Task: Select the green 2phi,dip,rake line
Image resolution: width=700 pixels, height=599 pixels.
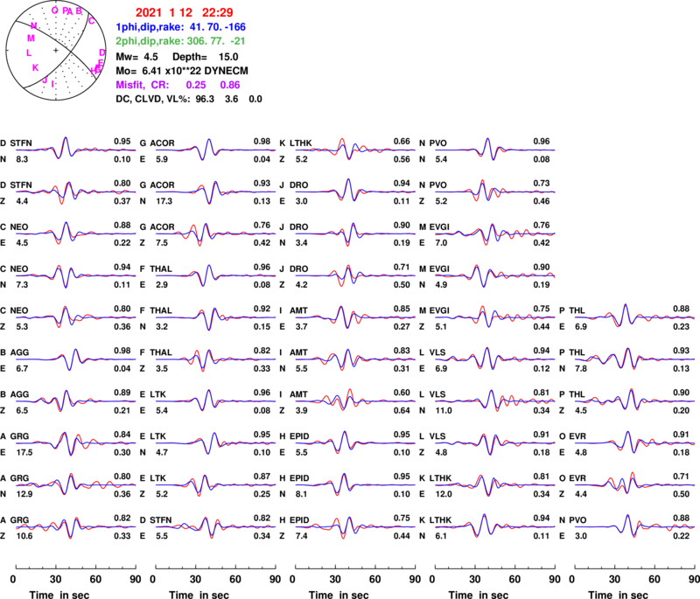Action: pyautogui.click(x=181, y=41)
